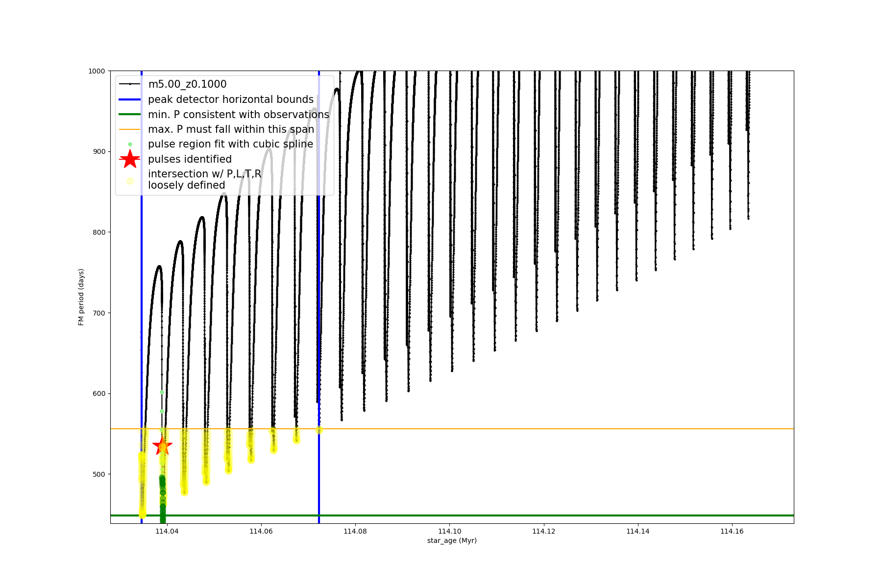This screenshot has width=882, height=588.
Task: Click the 114.16 x-axis tick label
Action: pyautogui.click(x=732, y=531)
